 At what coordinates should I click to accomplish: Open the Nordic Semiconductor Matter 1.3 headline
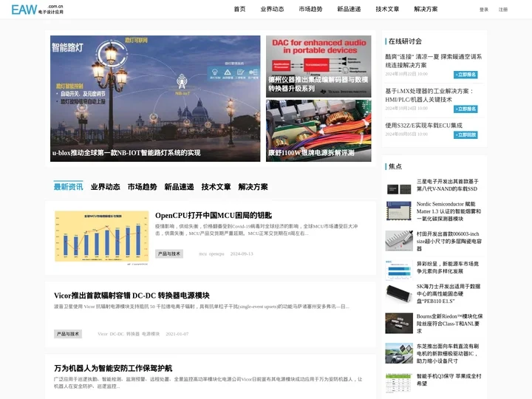point(449,211)
